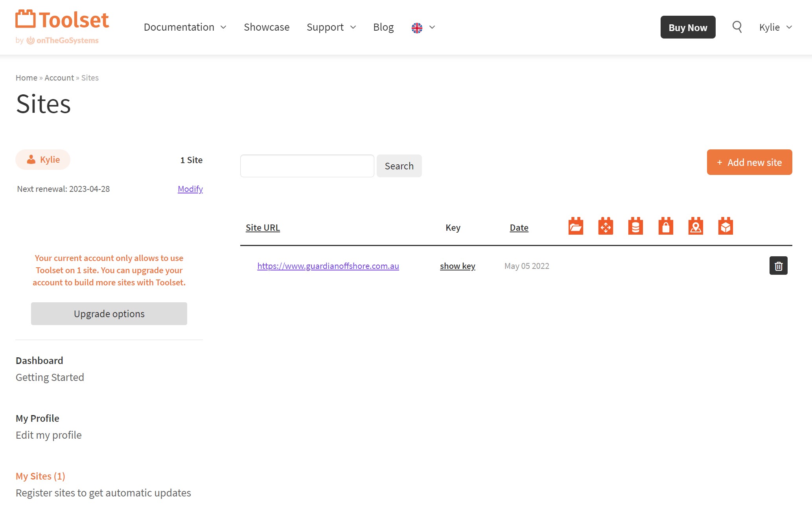The image size is (812, 511).
Task: Open My Sites (1) in sidebar
Action: tap(41, 476)
